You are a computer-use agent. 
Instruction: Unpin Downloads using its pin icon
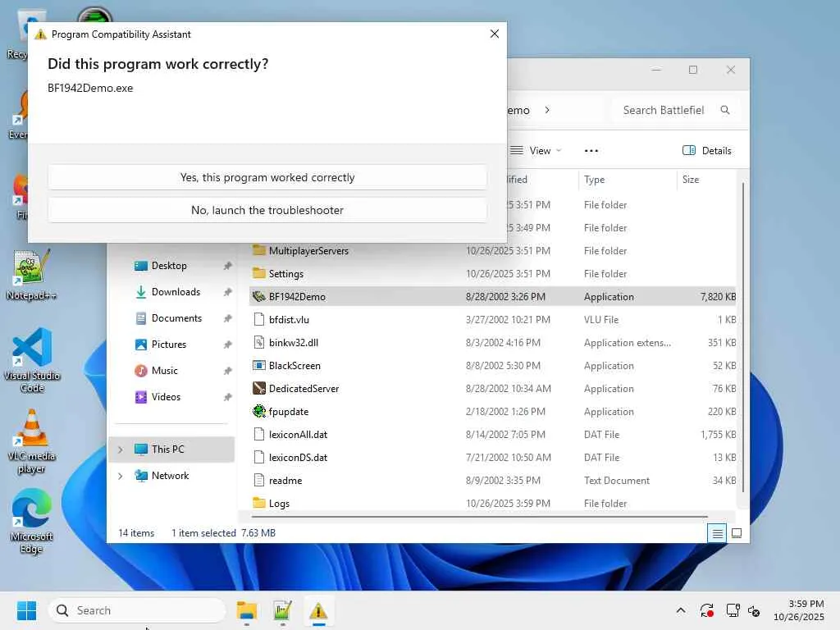point(228,292)
